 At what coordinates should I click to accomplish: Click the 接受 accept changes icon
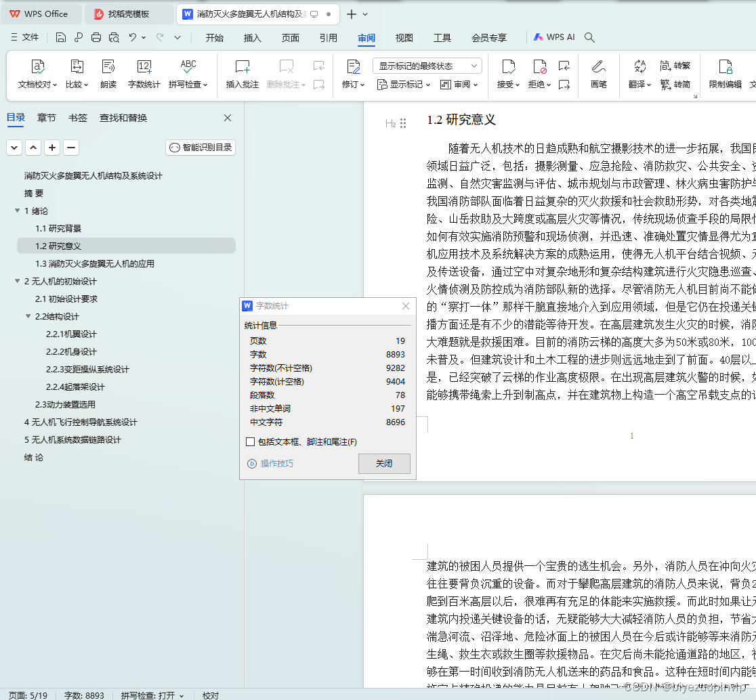pos(508,67)
